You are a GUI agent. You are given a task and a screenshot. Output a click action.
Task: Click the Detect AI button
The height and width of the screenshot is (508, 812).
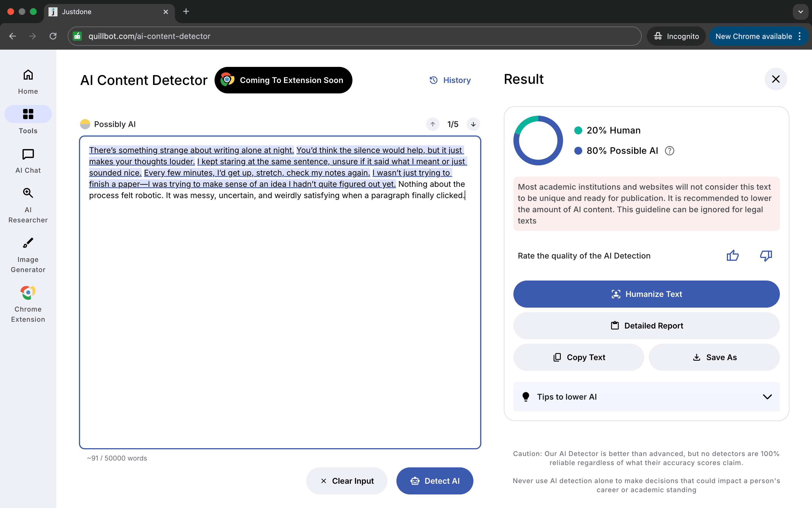[434, 481]
